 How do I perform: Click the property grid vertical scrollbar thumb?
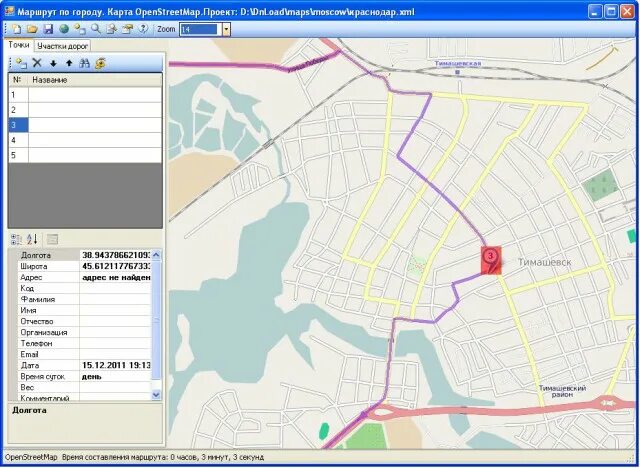pyautogui.click(x=156, y=320)
